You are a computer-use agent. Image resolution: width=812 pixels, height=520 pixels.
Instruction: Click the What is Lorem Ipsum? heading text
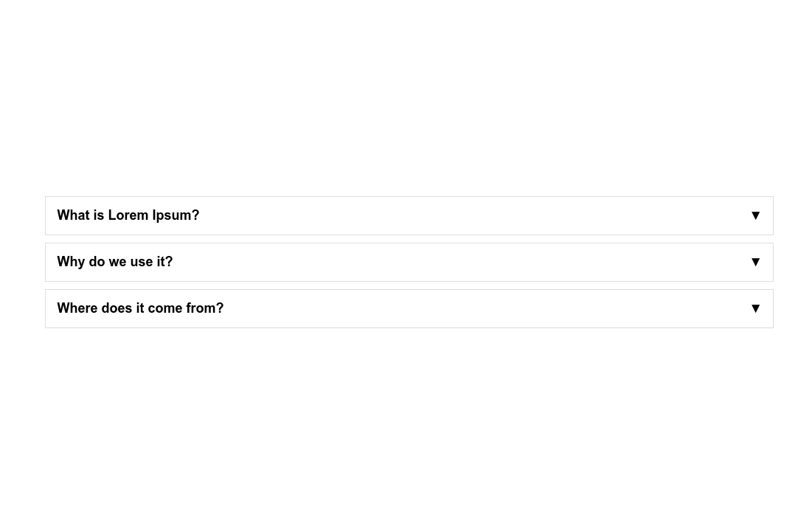coord(128,215)
